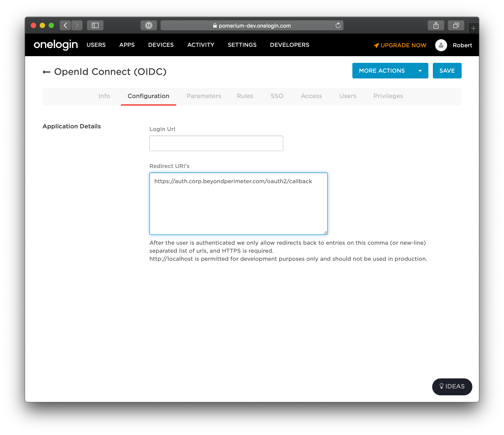Open the 1Password extension icon
Image resolution: width=504 pixels, height=435 pixels.
coord(149,25)
